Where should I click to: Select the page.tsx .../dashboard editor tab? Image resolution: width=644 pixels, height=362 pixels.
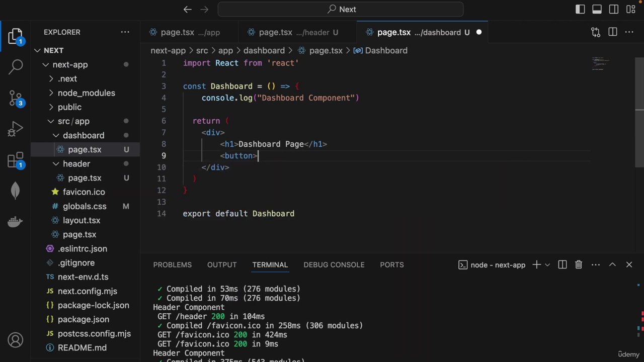(423, 32)
